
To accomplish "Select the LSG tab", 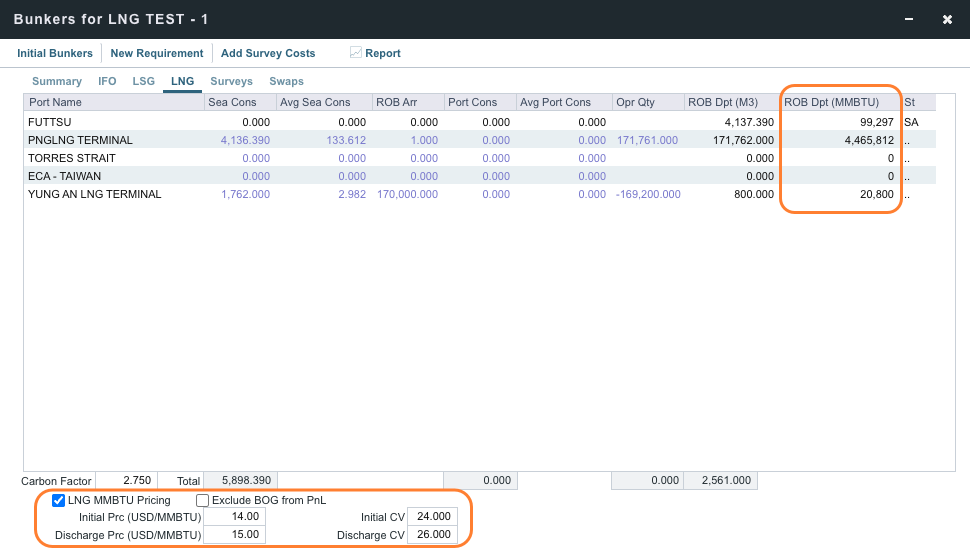I will click(144, 81).
